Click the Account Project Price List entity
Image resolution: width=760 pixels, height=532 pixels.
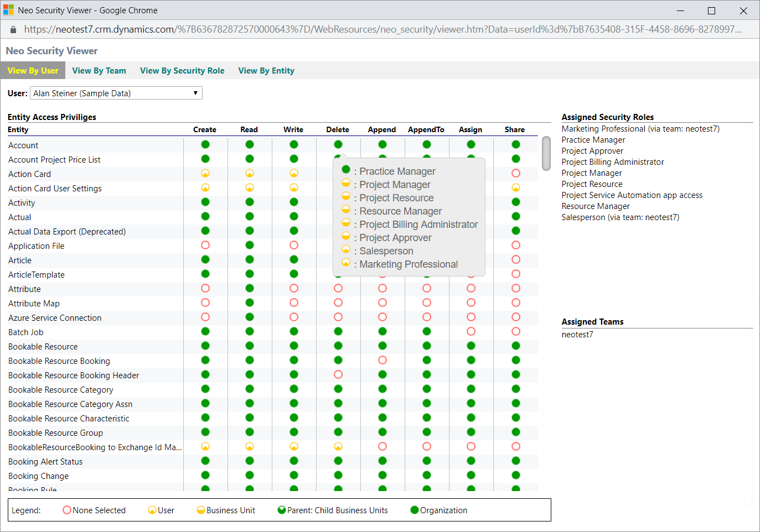[54, 160]
